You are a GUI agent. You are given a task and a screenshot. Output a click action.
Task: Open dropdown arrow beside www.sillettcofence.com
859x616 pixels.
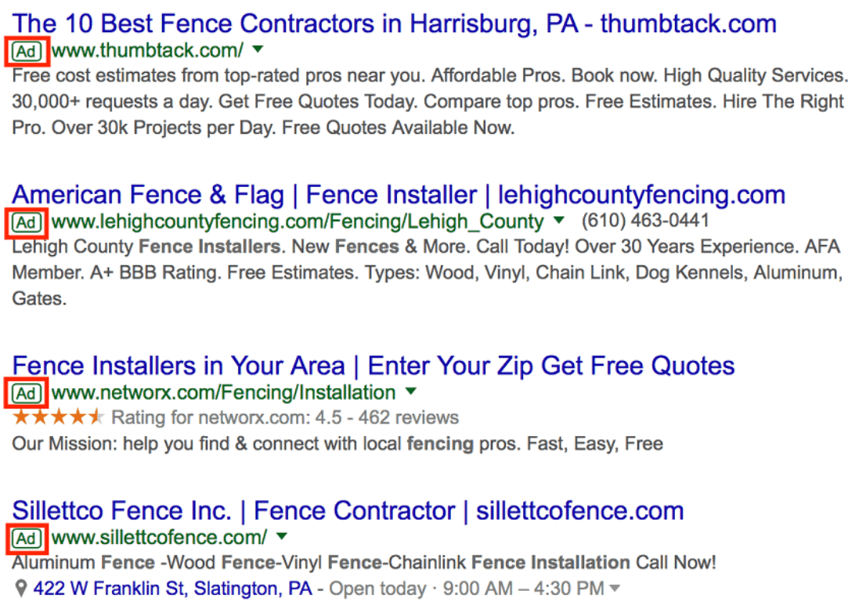pyautogui.click(x=282, y=537)
